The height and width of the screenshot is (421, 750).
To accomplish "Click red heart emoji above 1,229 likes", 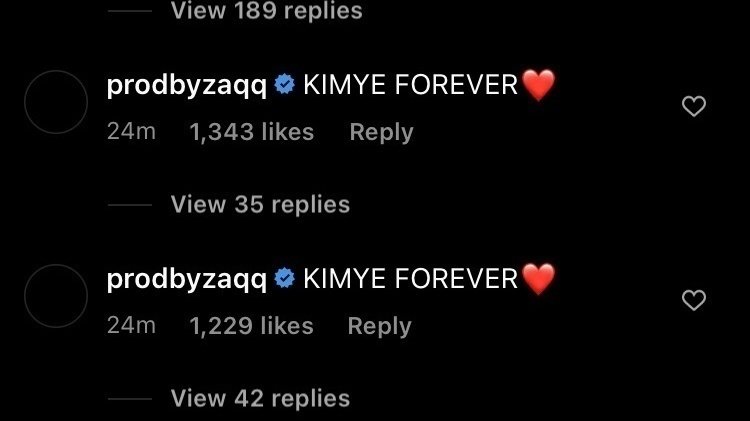I will click(538, 279).
